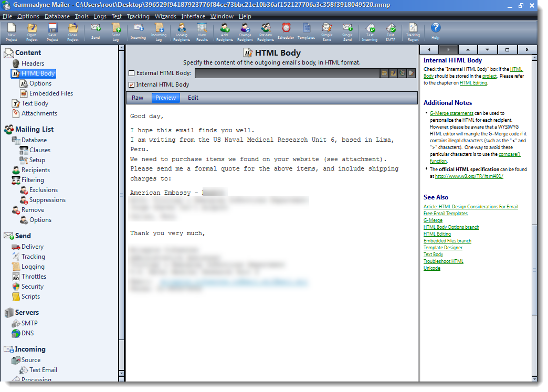This screenshot has width=548, height=392.
Task: Click the last icon beside External HTML Body field
Action: tap(411, 73)
